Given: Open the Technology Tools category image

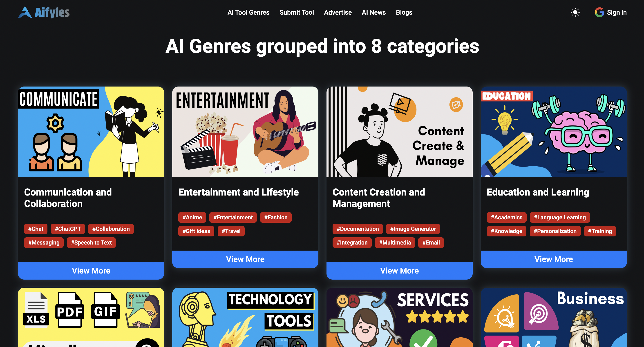Looking at the screenshot, I should click(x=245, y=317).
